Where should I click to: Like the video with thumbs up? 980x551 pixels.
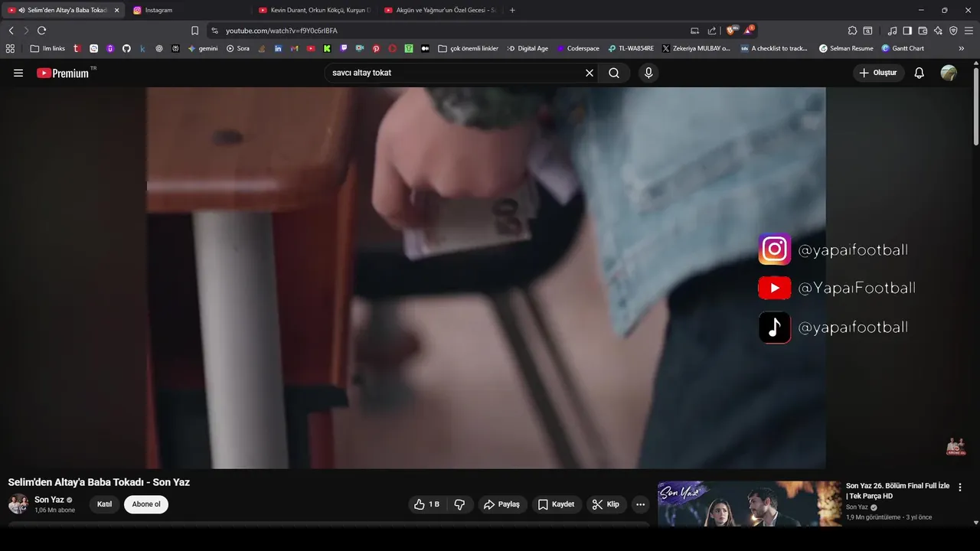click(x=427, y=504)
